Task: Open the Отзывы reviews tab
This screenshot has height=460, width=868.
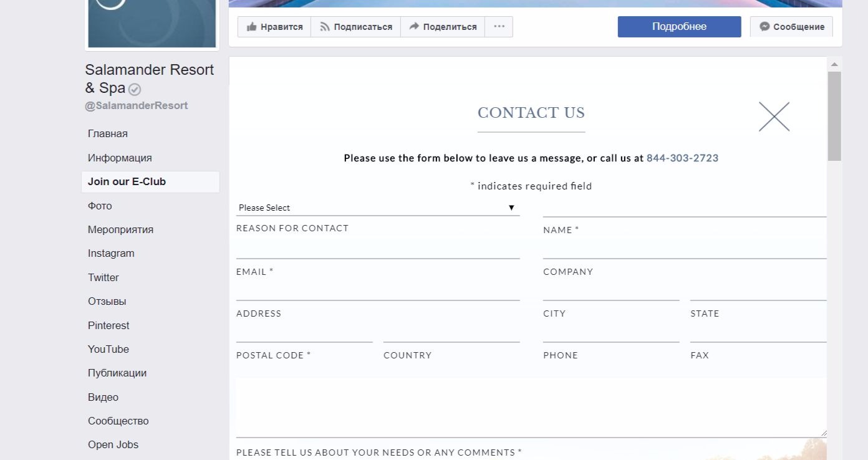Action: pyautogui.click(x=107, y=301)
